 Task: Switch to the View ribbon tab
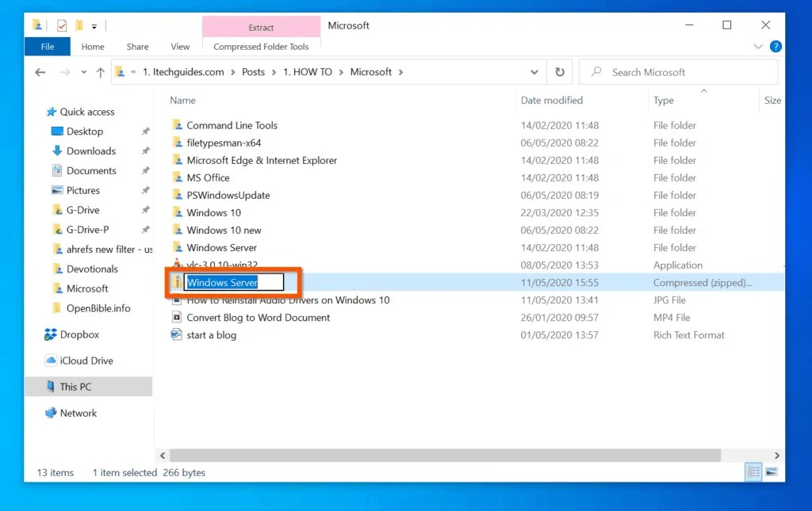point(180,46)
